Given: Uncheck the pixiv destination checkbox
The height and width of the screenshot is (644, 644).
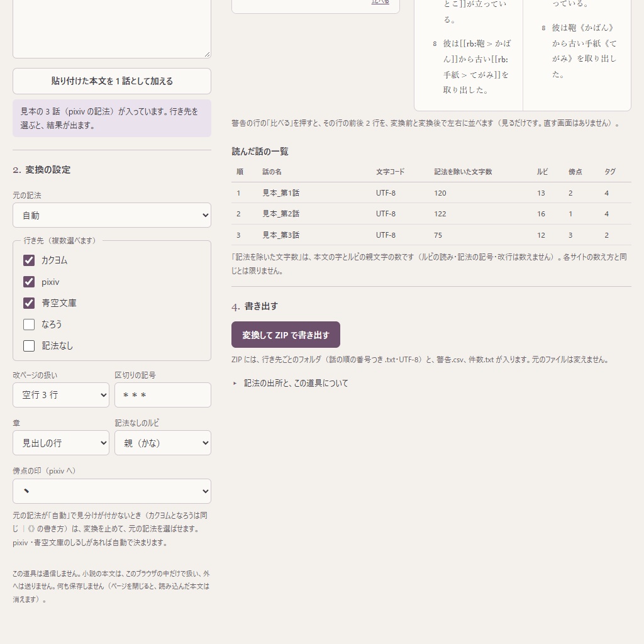Looking at the screenshot, I should pos(29,282).
